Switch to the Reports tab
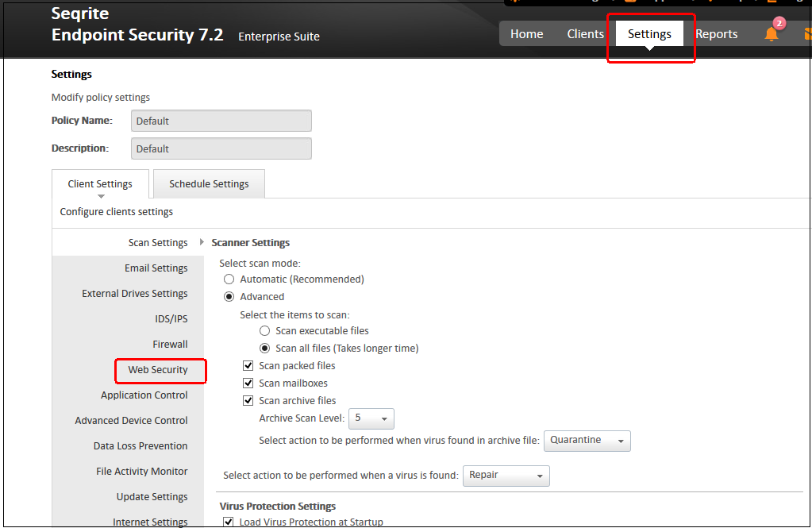812x528 pixels. click(716, 33)
